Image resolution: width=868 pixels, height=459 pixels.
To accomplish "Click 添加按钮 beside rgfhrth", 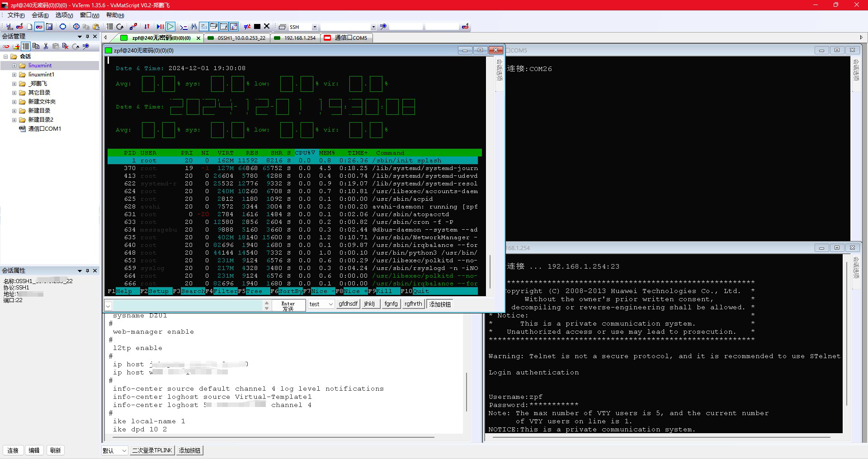I will (439, 304).
